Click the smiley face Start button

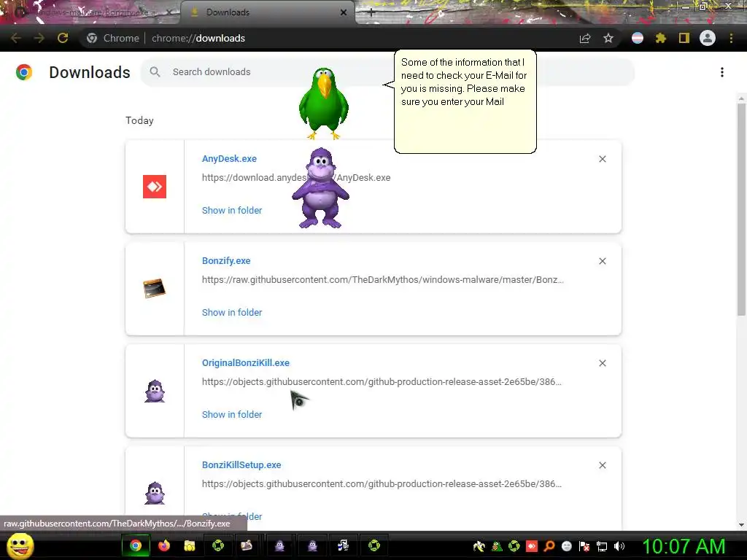click(x=20, y=545)
